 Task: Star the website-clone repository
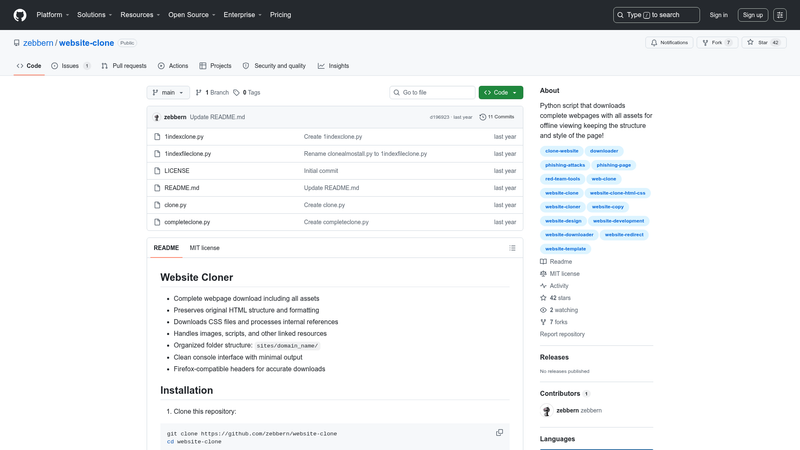click(764, 43)
